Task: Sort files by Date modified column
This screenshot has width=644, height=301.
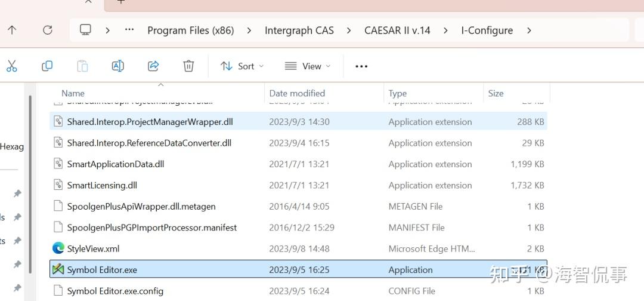Action: tap(297, 93)
